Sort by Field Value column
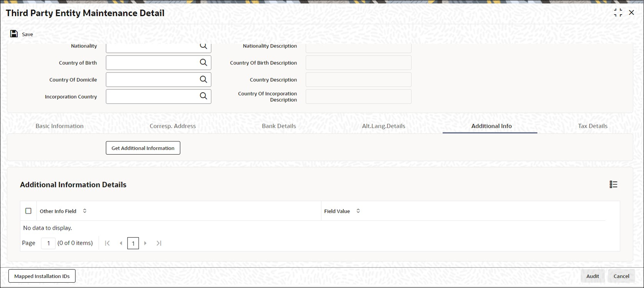The image size is (644, 288). (x=358, y=211)
